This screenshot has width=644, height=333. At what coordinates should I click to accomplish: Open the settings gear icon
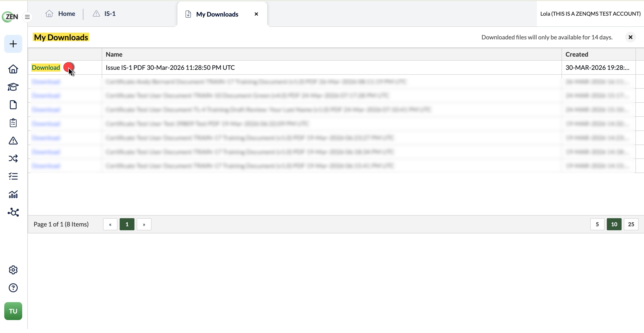pos(13,270)
